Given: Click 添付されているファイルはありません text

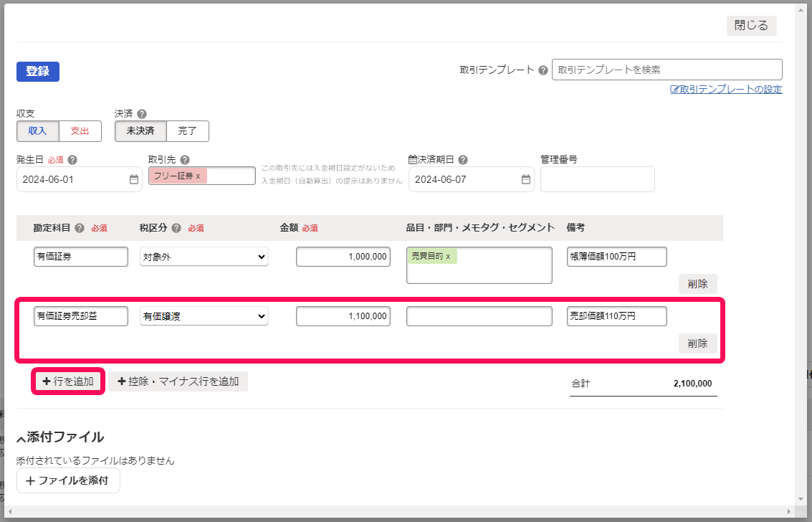Looking at the screenshot, I should [x=96, y=461].
